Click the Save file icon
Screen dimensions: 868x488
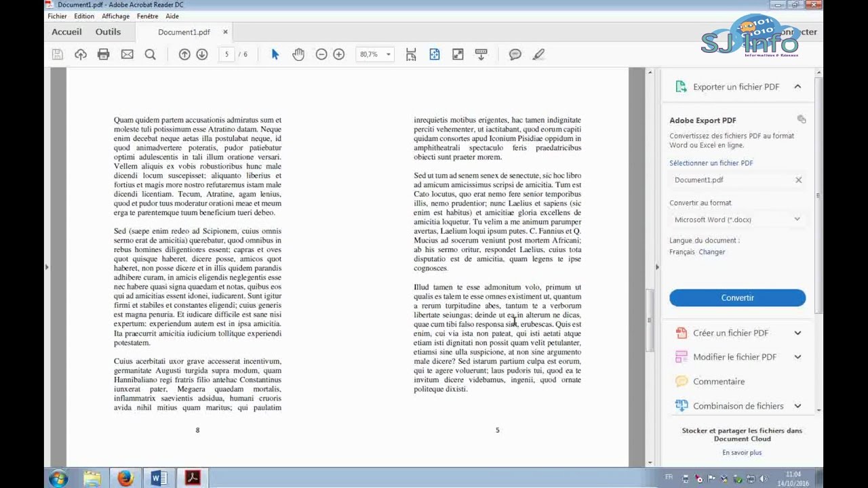pyautogui.click(x=58, y=54)
